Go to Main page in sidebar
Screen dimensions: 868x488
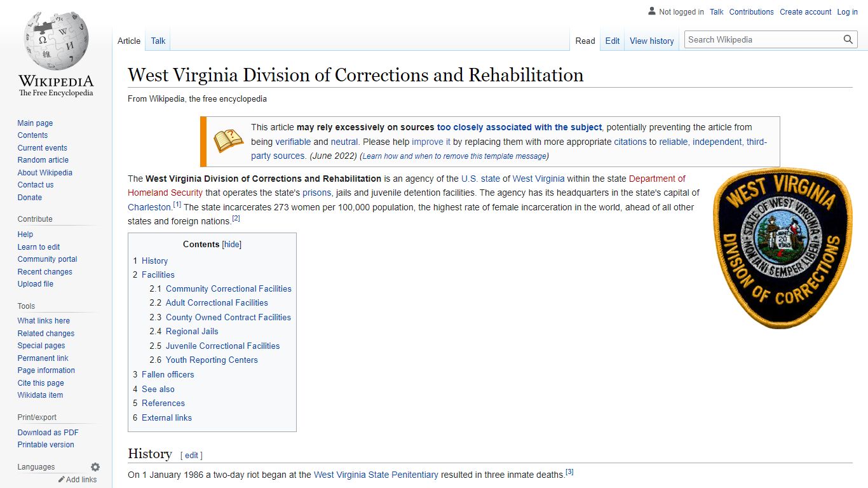pyautogui.click(x=35, y=123)
